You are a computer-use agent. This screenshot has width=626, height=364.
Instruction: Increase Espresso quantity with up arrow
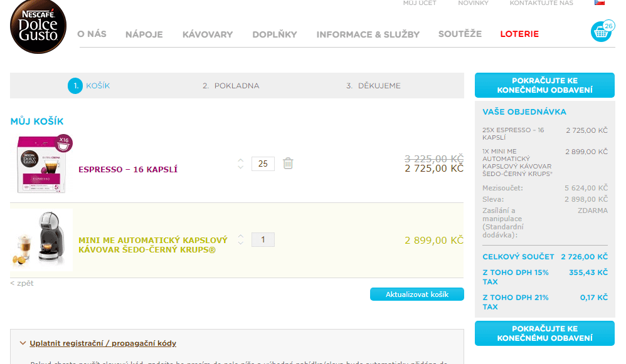[240, 160]
